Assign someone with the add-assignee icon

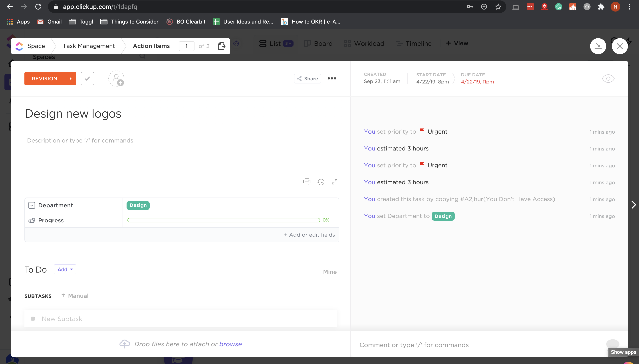coord(117,79)
